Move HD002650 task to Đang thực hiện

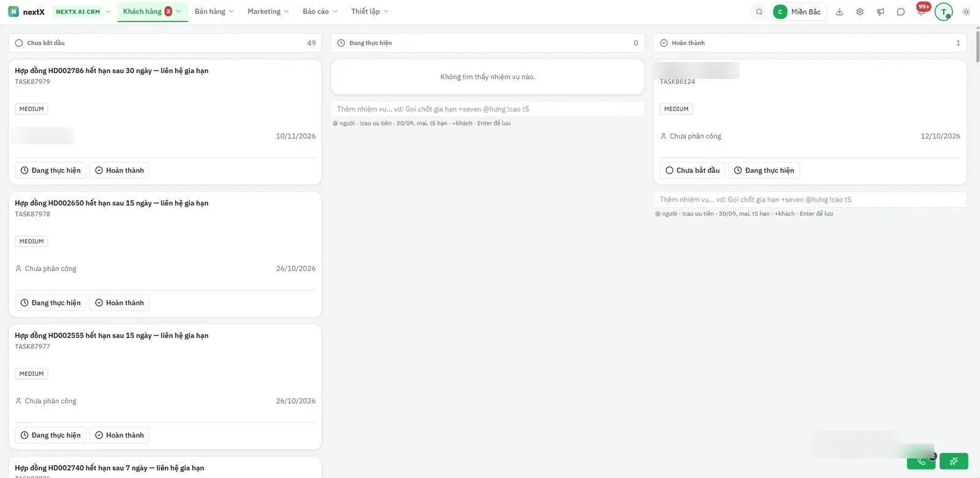pos(50,303)
